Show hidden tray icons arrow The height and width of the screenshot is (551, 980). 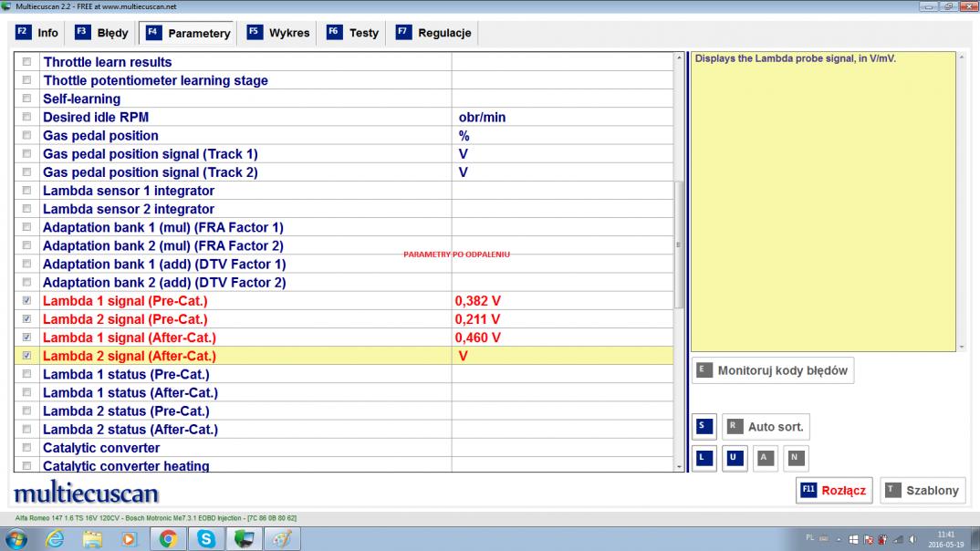tap(839, 539)
